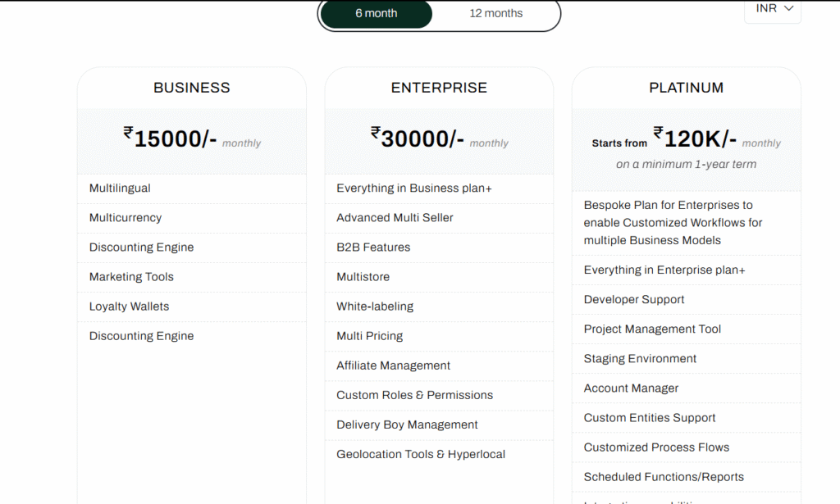
Task: Click Marketing Tools feature row
Action: (x=131, y=277)
